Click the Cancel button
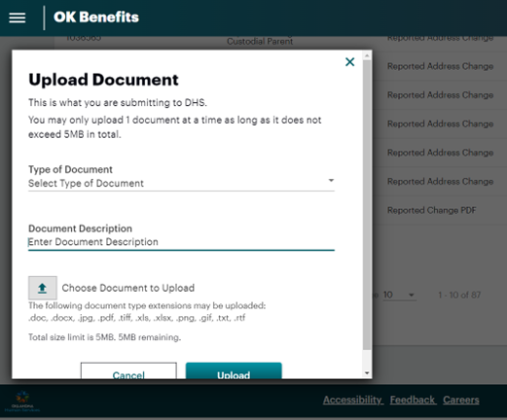Viewport: 507px width, 420px height. [x=128, y=371]
